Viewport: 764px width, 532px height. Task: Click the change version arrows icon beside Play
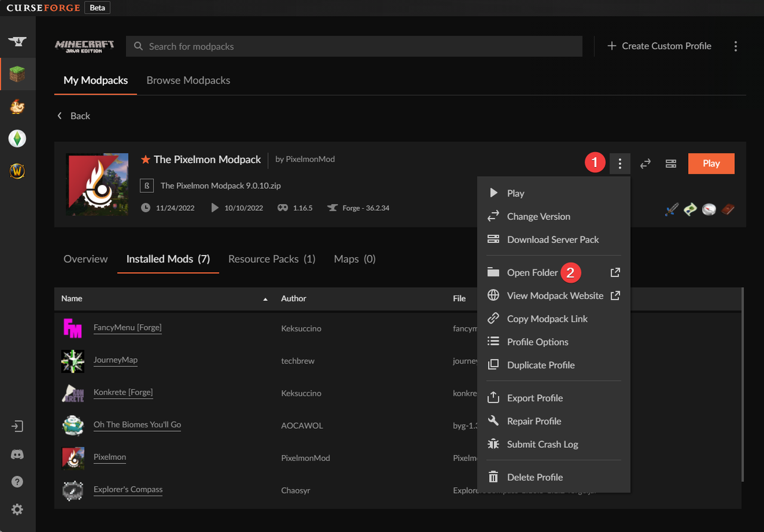pos(645,164)
